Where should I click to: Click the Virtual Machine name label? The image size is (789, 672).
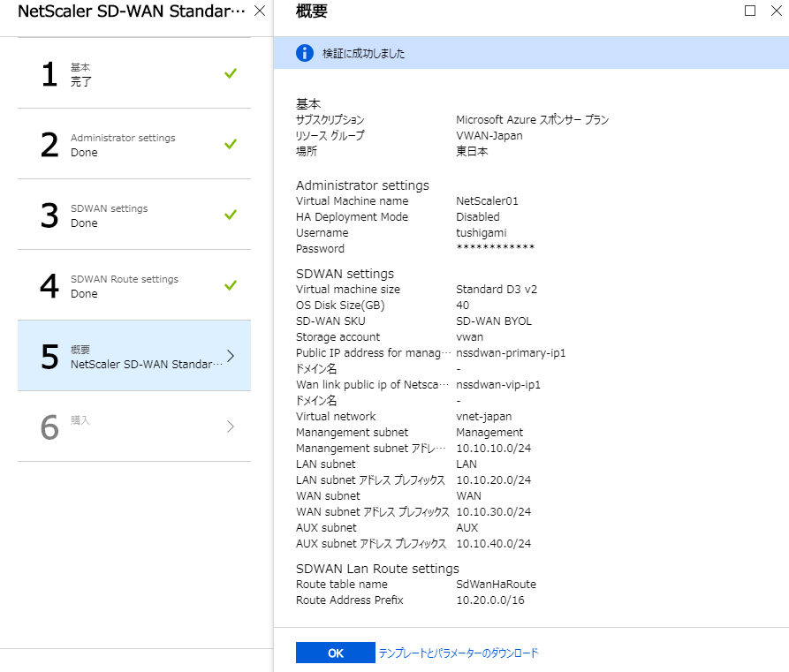(353, 200)
